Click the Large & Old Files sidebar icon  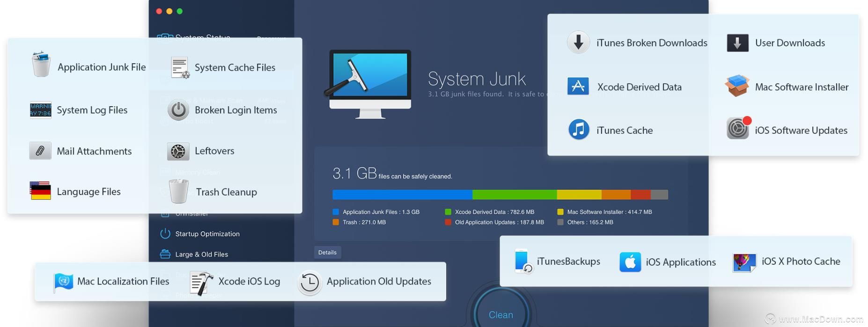click(x=165, y=254)
